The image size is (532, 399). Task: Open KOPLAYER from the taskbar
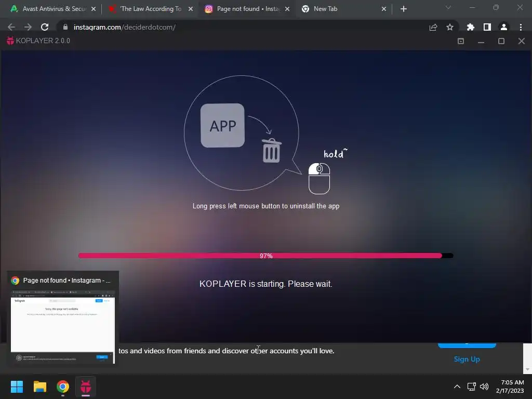click(x=86, y=387)
